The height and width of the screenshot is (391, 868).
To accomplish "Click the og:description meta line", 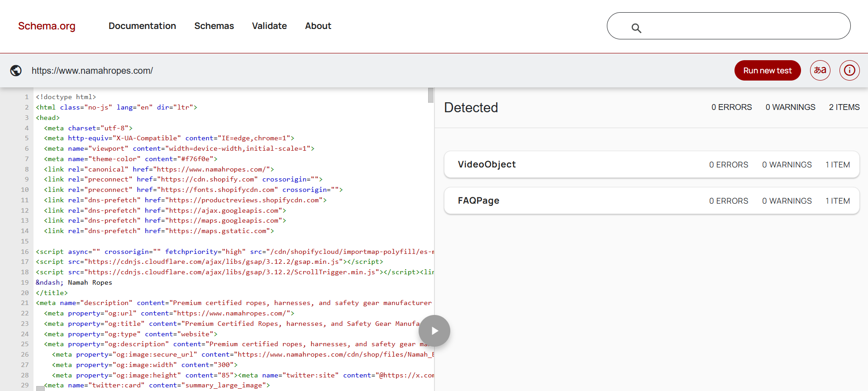I will click(236, 344).
